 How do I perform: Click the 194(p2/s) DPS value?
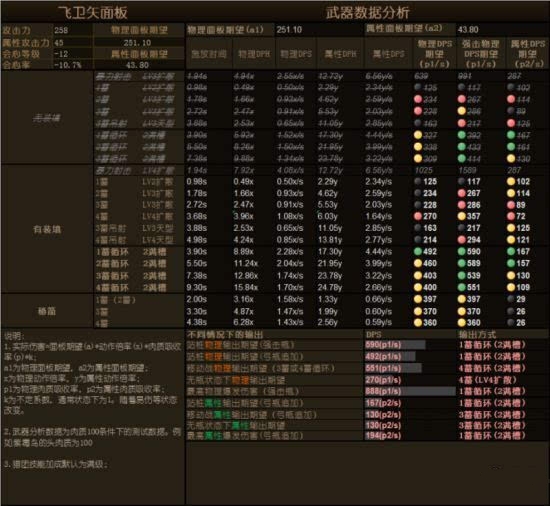coord(383,436)
